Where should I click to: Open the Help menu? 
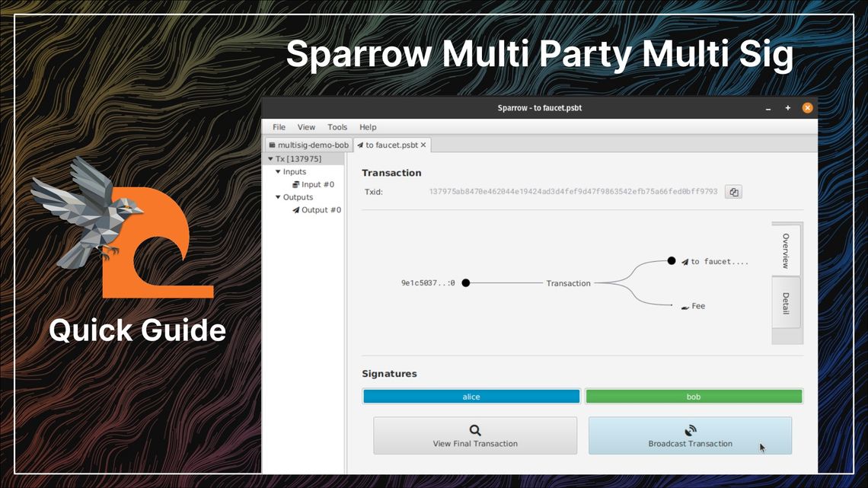tap(368, 127)
